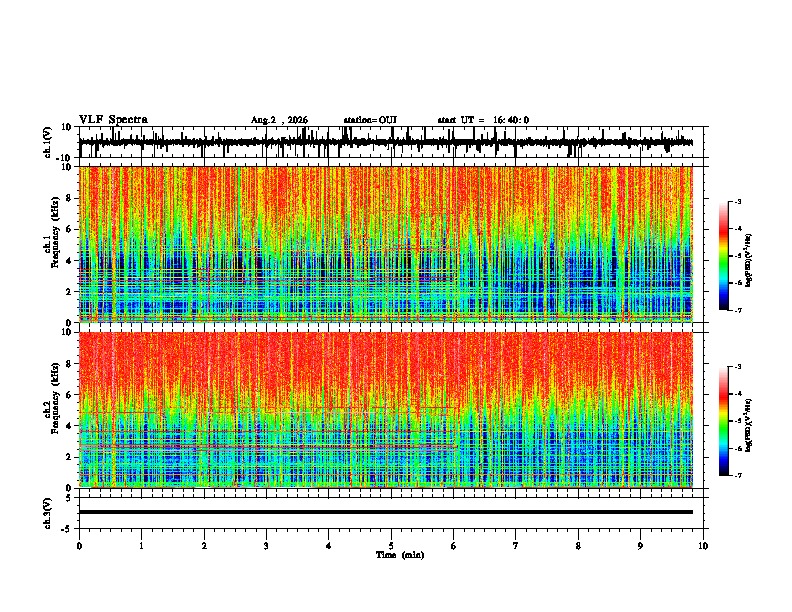Click the 'ch.1(V)' axis label
Screen dimensions: 792x612
(49, 143)
